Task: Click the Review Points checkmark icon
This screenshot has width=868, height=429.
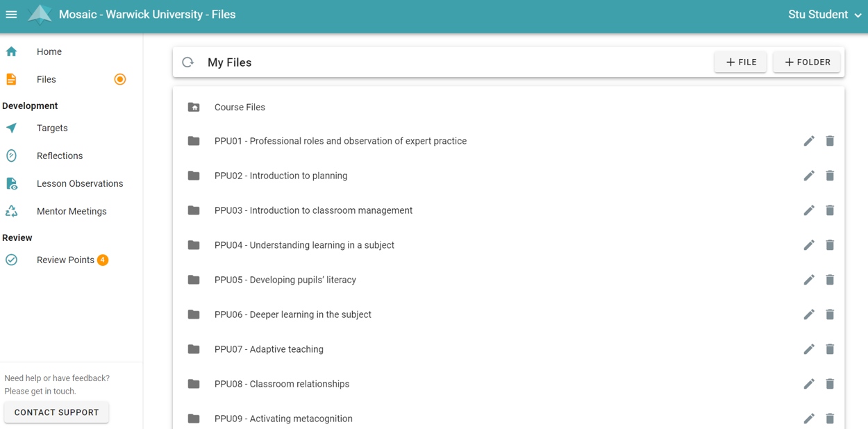Action: [x=12, y=260]
